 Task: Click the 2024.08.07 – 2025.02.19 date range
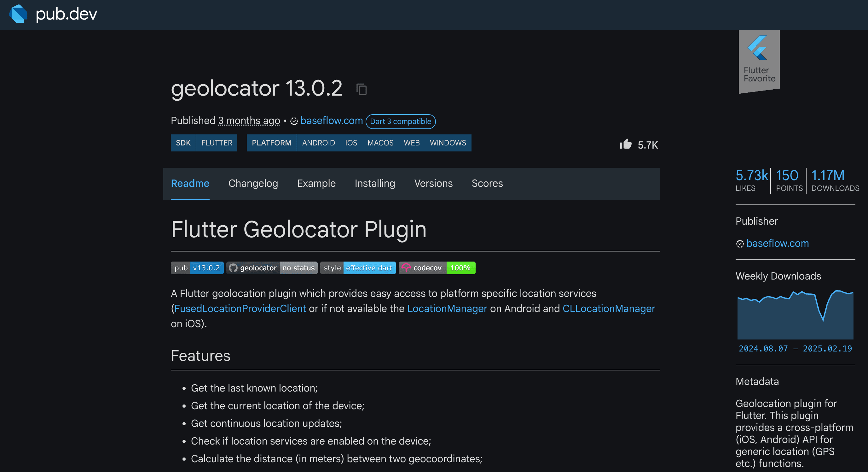[795, 349]
